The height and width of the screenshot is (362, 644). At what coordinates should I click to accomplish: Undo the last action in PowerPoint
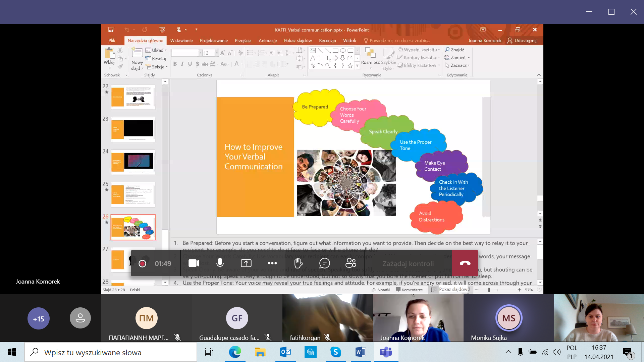(127, 29)
